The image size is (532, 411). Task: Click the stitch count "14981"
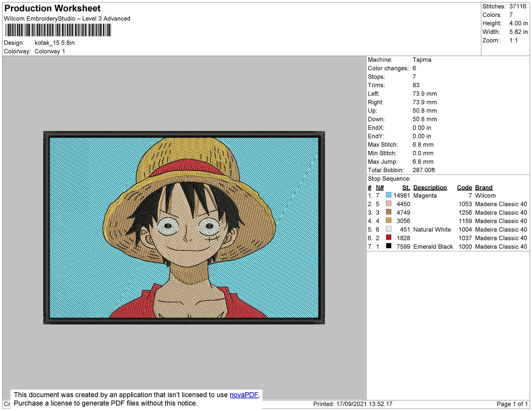tap(402, 196)
